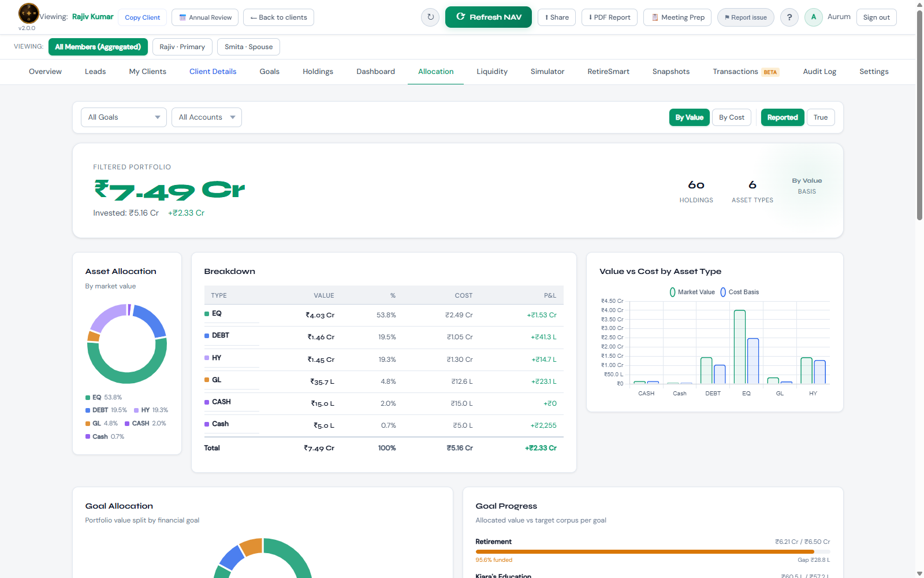Click the Total P&L +₹2.33 Cr cell

point(541,448)
